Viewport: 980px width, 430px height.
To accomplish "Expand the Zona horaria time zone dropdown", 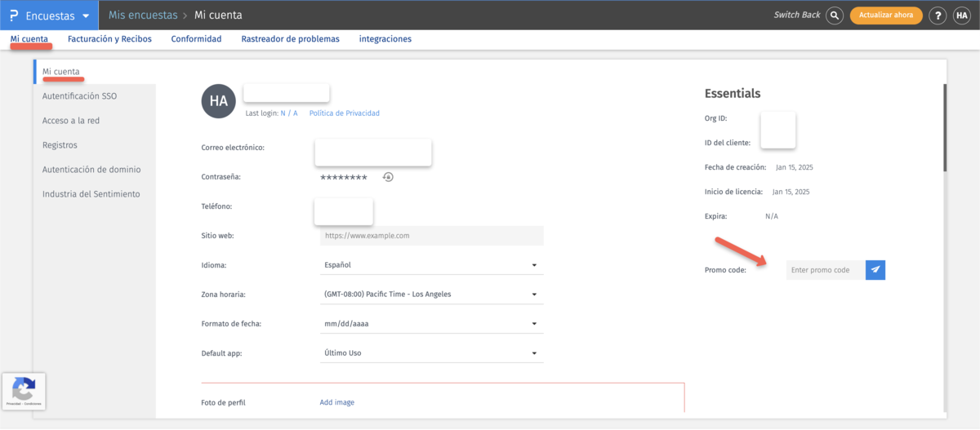I will [x=430, y=295].
